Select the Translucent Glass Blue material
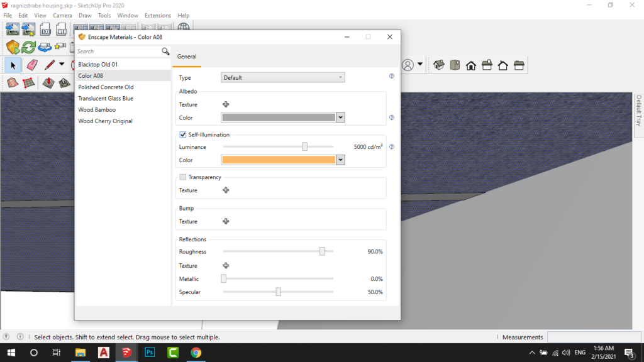 (123, 99)
